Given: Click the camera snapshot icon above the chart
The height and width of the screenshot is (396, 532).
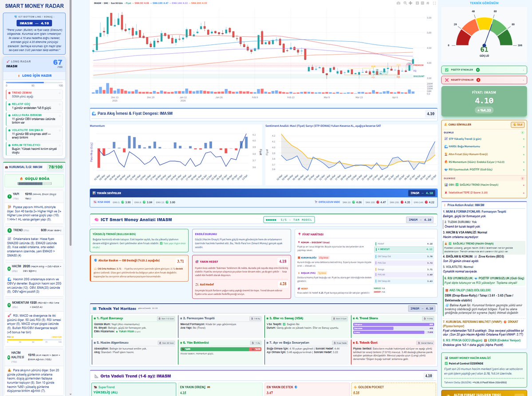Looking at the screenshot, I should (398, 3).
